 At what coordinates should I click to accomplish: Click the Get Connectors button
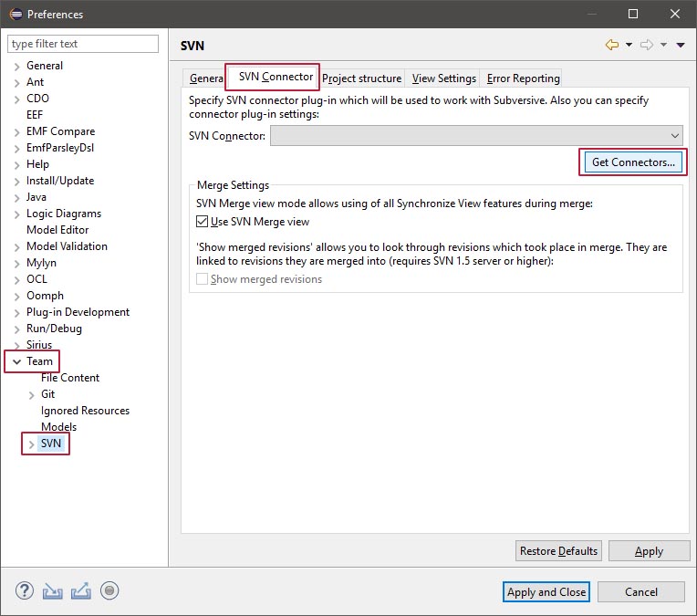633,162
